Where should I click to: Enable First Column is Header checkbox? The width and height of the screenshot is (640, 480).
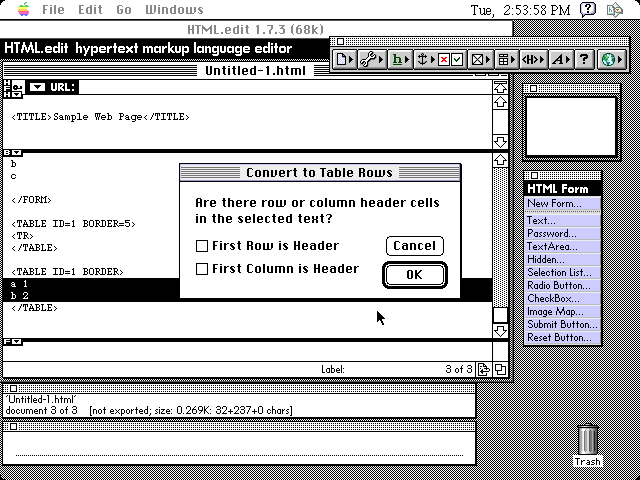[x=202, y=269]
